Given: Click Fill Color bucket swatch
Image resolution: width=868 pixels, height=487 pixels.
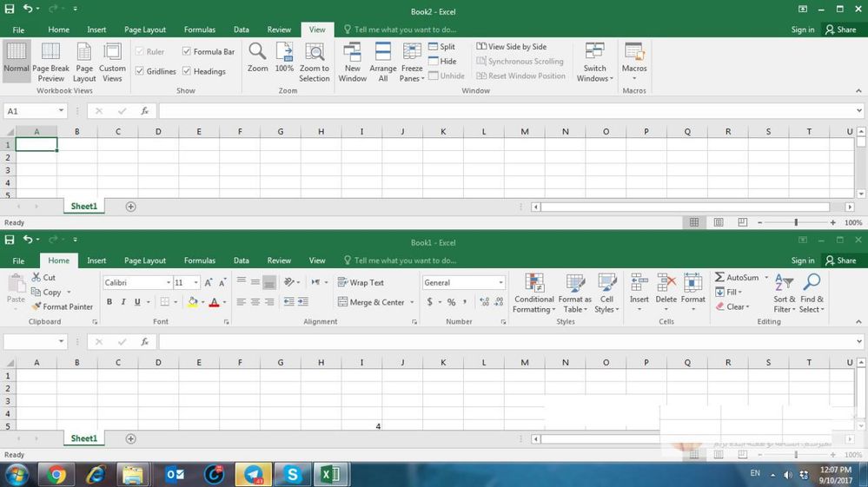Looking at the screenshot, I should 193,302.
